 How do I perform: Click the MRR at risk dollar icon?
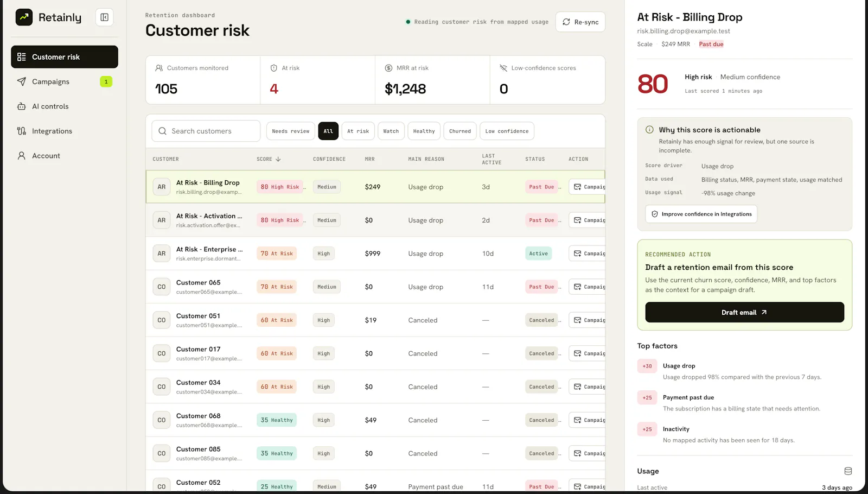pos(388,68)
